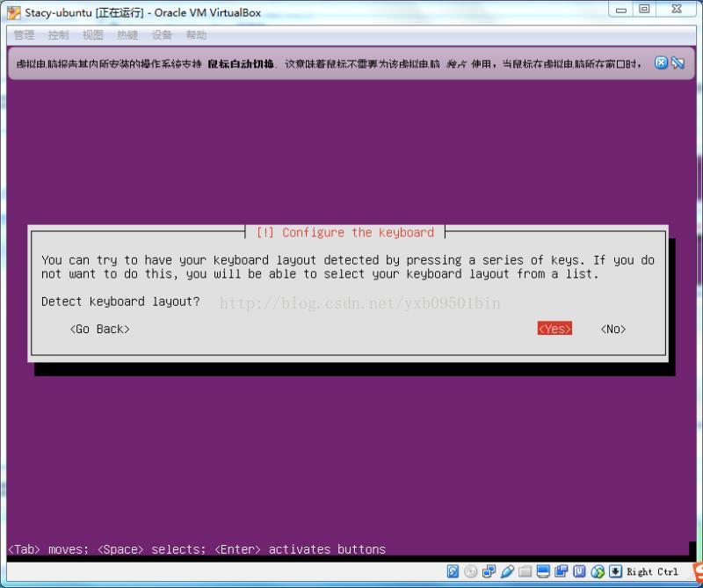Click the optical disc indicator in status bar
Image resolution: width=703 pixels, height=588 pixels.
471,571
